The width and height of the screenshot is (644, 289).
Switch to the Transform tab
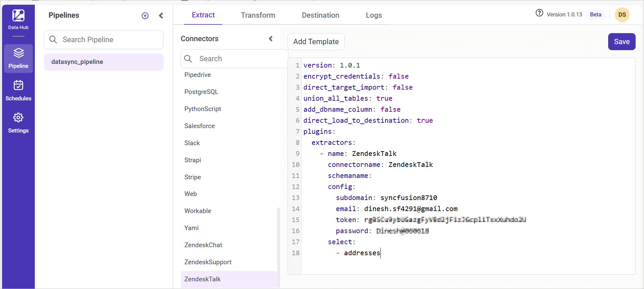[258, 15]
